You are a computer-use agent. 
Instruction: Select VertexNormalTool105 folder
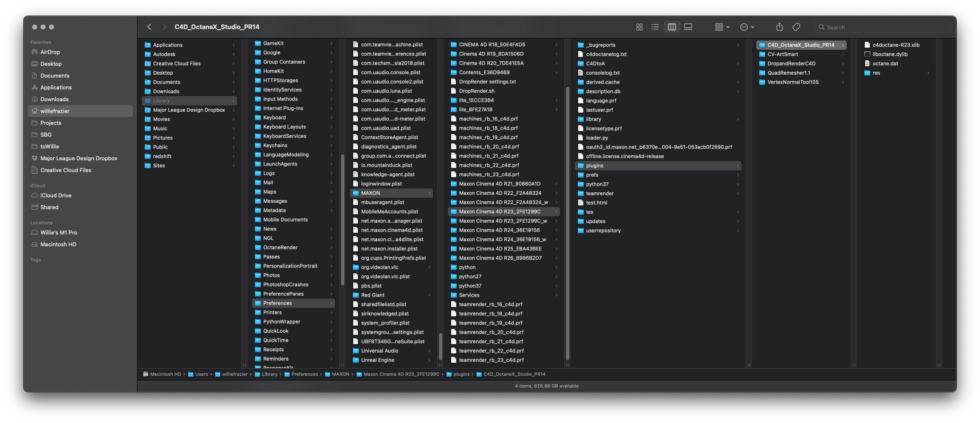pos(801,82)
